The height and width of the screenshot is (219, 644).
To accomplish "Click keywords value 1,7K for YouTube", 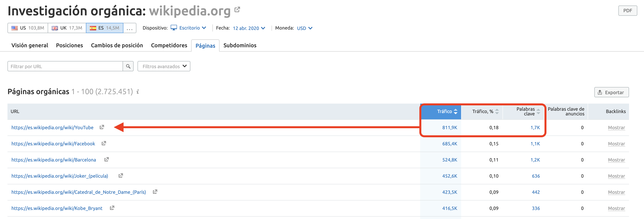I will pos(535,128).
